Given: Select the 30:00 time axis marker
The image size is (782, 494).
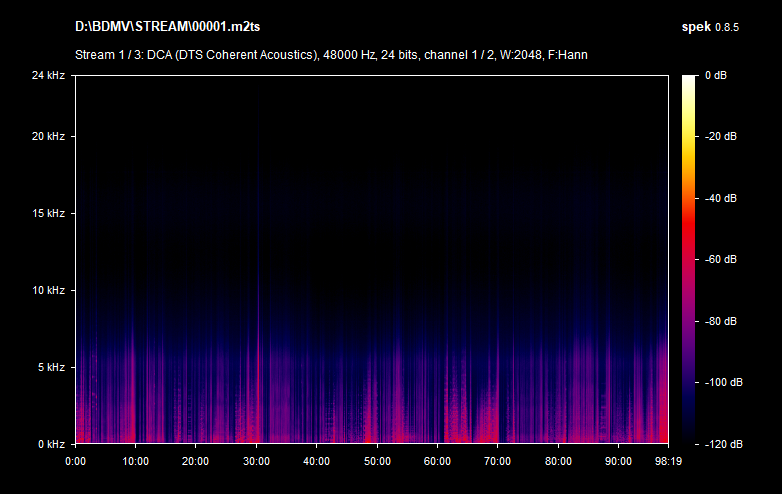Looking at the screenshot, I should [256, 461].
